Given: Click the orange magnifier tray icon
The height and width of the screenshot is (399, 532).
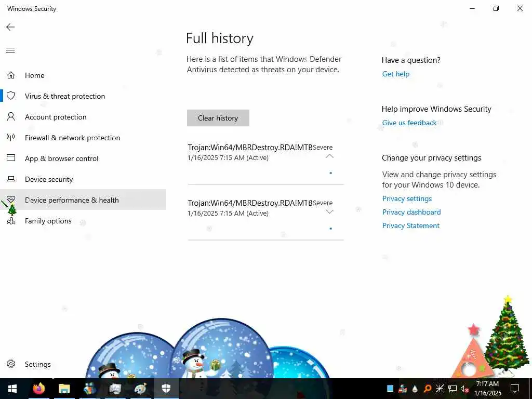Looking at the screenshot, I should [x=428, y=389].
